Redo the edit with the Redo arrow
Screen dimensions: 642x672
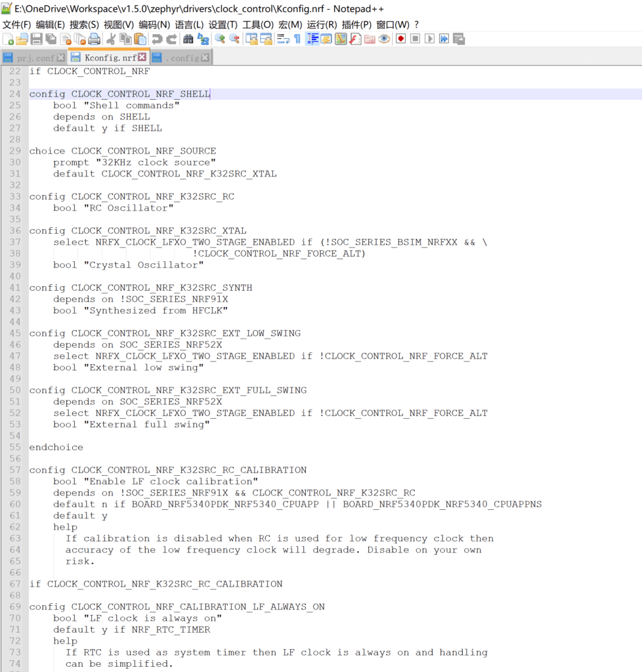click(x=171, y=39)
